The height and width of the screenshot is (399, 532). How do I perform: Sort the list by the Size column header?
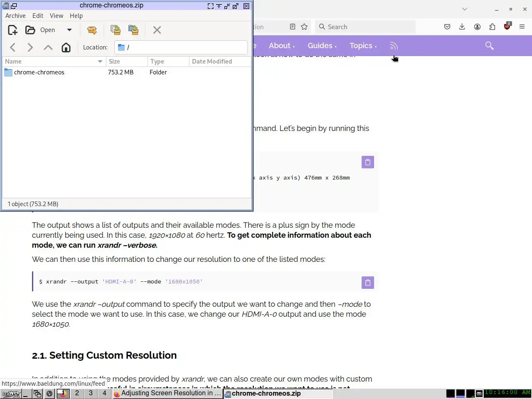pos(127,62)
